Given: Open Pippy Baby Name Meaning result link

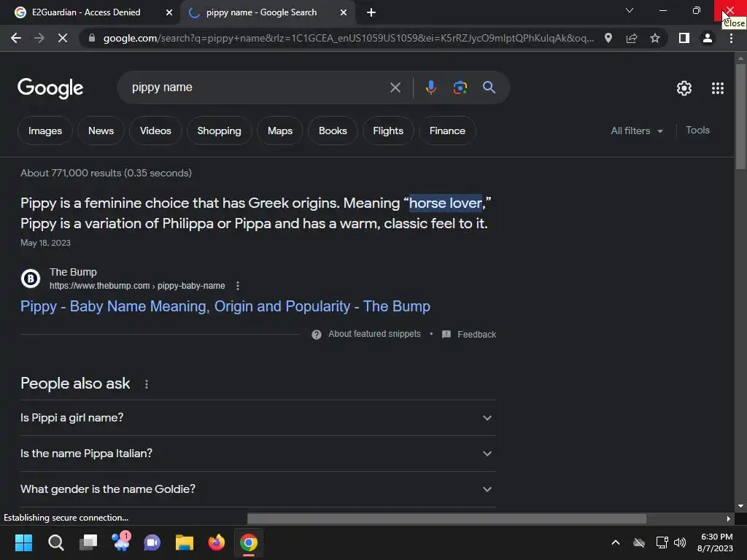Looking at the screenshot, I should point(225,306).
